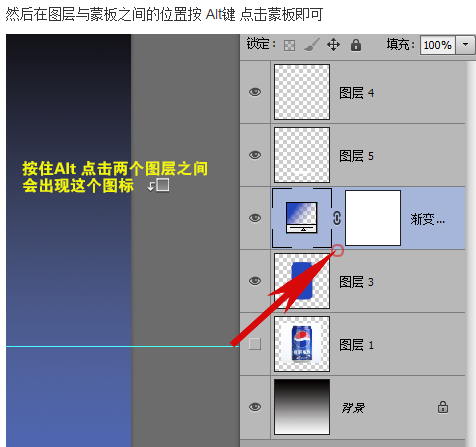Click the 背景 layer lock icon

coord(443,407)
